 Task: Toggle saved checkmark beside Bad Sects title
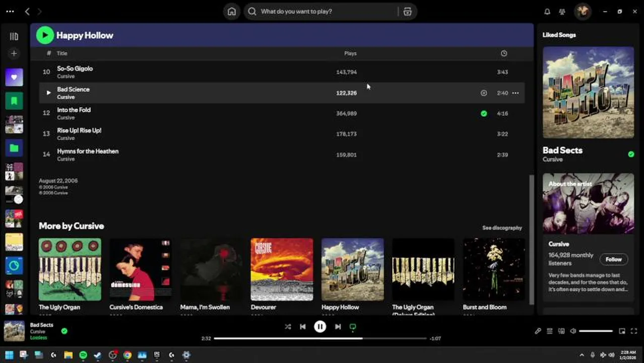point(631,154)
